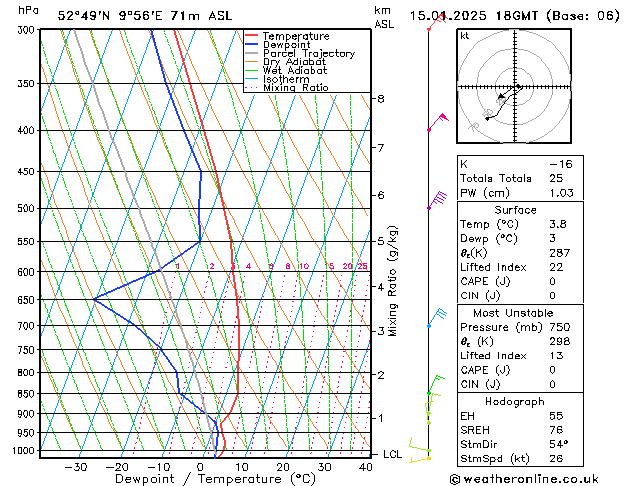
Task: Click the green wind barb at 850 hPa
Action: pos(436,384)
